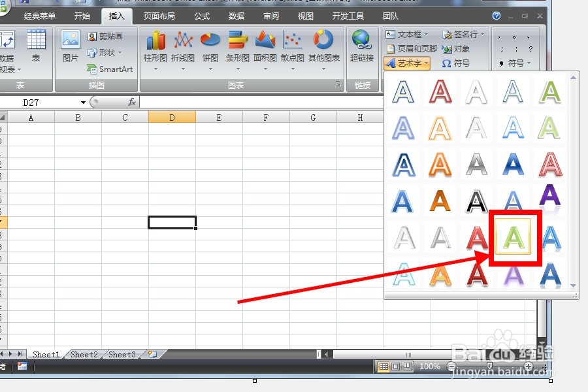Screen dimensions: 588x392
Task: Switch to Page Break Preview in status bar
Action: click(408, 367)
